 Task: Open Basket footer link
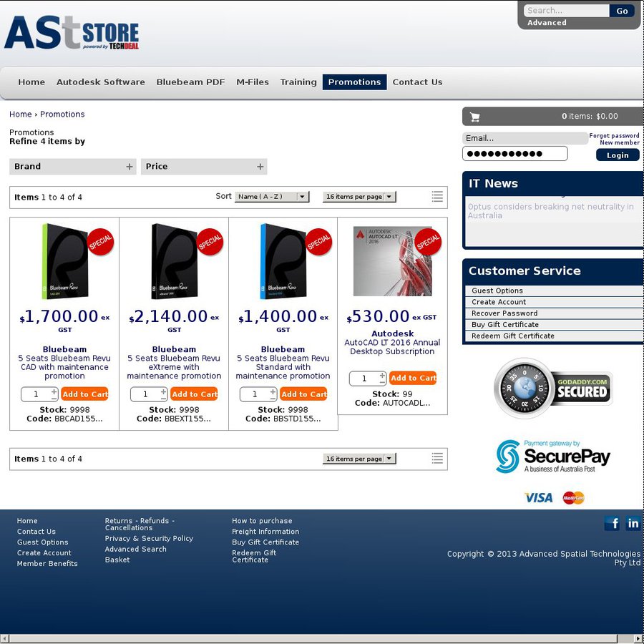pyautogui.click(x=117, y=560)
